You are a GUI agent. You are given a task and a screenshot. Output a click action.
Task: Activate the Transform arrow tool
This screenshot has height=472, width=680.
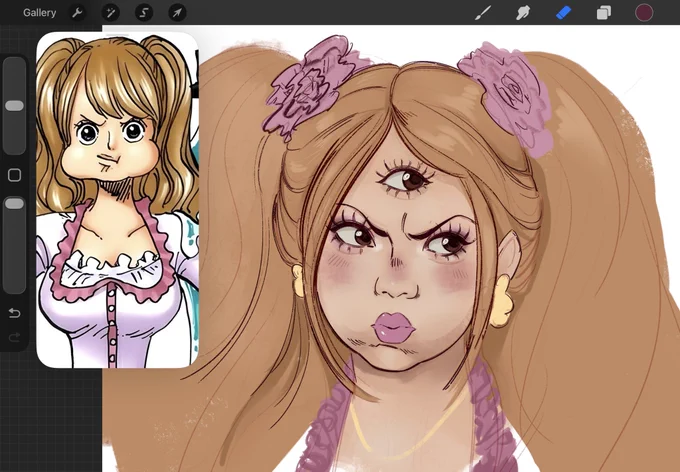177,13
